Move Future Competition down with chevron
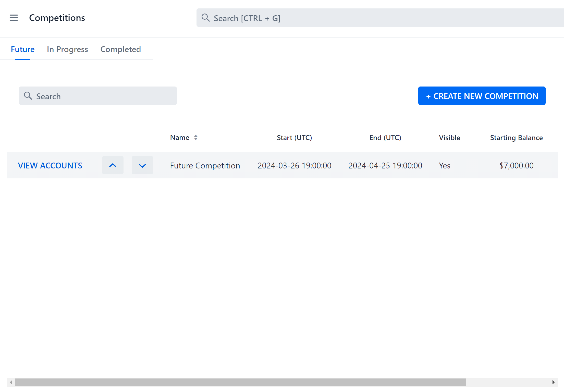 [142, 165]
